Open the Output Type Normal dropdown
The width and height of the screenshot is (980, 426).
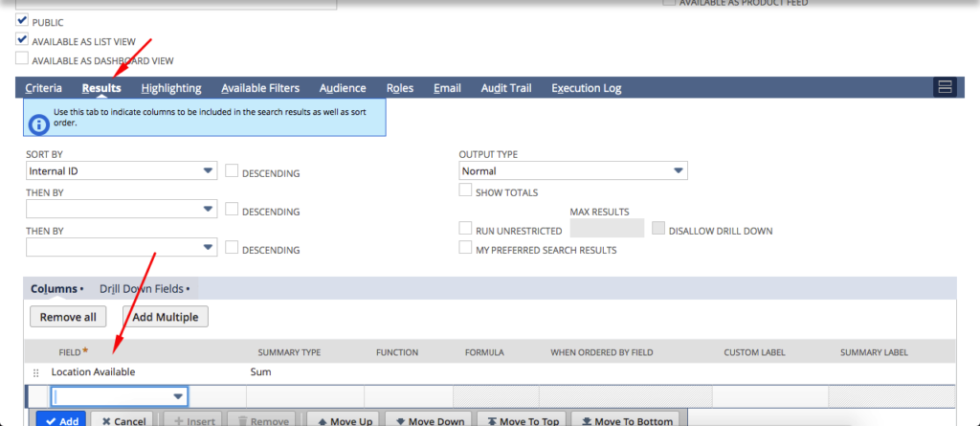pos(573,170)
